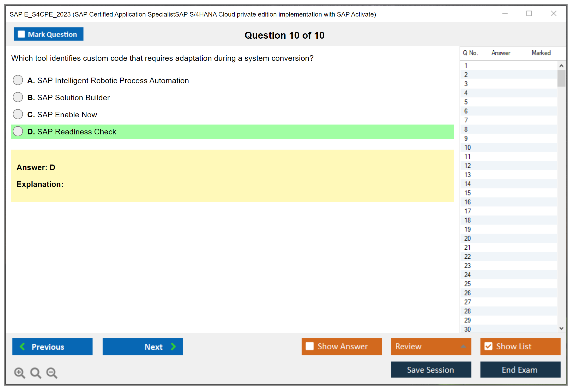This screenshot has width=574, height=392.
Task: Click the Save Session button
Action: pos(431,370)
